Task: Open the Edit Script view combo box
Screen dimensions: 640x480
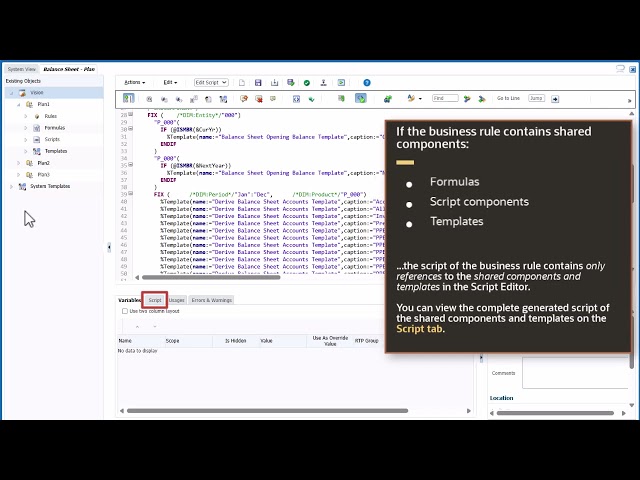Action: click(x=211, y=82)
